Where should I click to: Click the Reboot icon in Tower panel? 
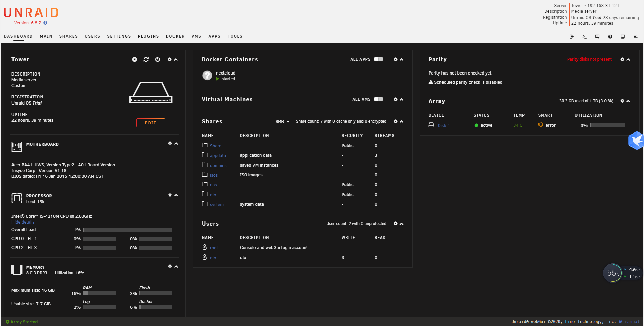[x=146, y=59]
